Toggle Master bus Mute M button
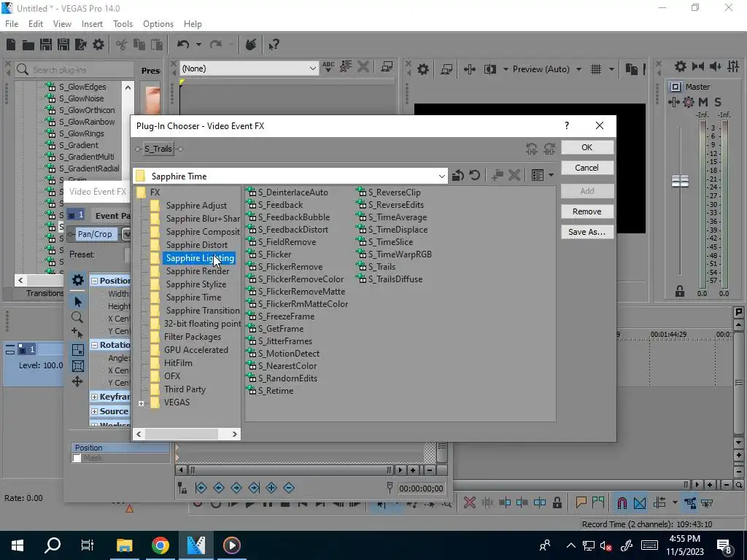 pos(703,102)
